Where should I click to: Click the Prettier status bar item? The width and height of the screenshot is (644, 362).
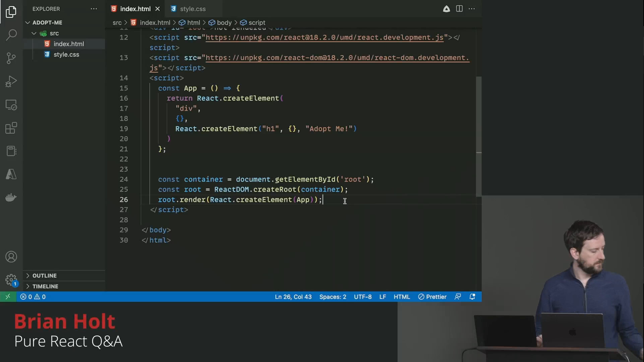[432, 297]
